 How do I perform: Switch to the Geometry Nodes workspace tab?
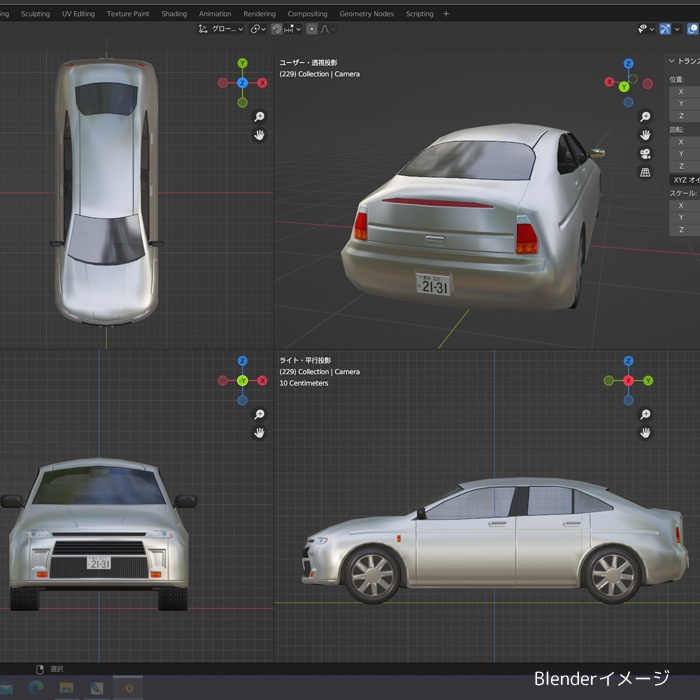[366, 14]
